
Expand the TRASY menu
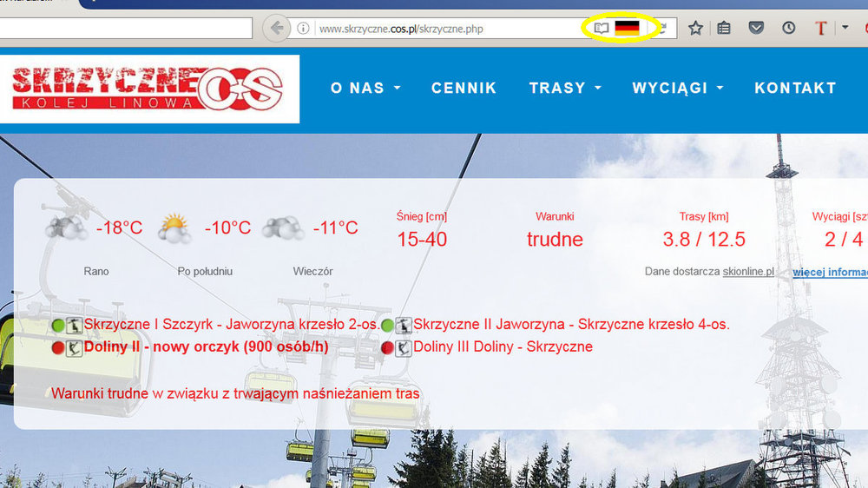[565, 88]
